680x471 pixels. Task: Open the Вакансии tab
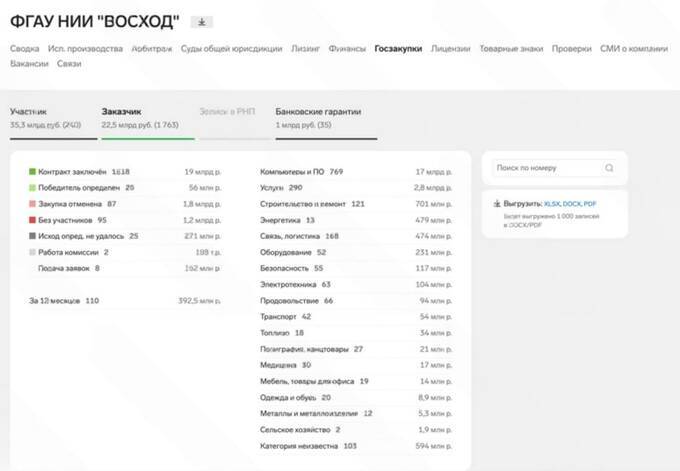pyautogui.click(x=29, y=64)
